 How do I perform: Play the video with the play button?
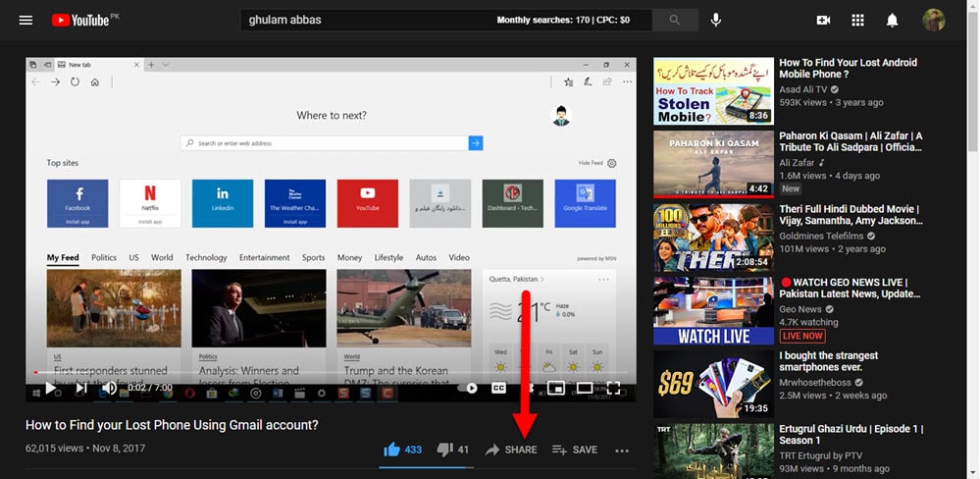pyautogui.click(x=51, y=389)
